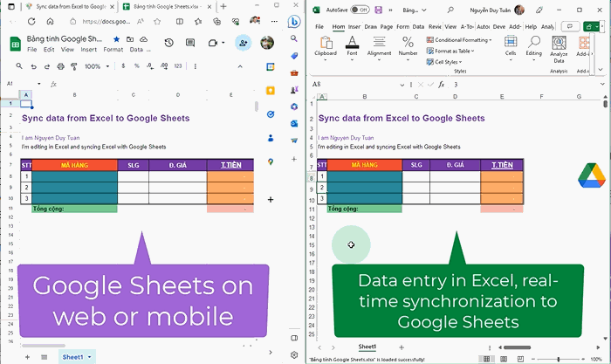Image resolution: width=611 pixels, height=364 pixels.
Task: Redo action in Google Sheets toolbar
Action: [x=47, y=66]
